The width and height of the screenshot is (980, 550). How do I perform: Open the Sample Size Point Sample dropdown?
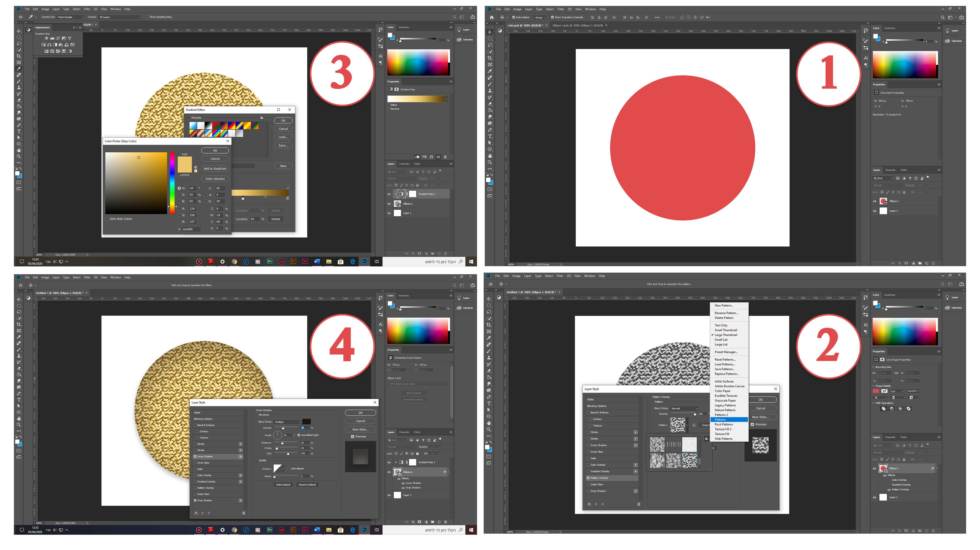[70, 17]
